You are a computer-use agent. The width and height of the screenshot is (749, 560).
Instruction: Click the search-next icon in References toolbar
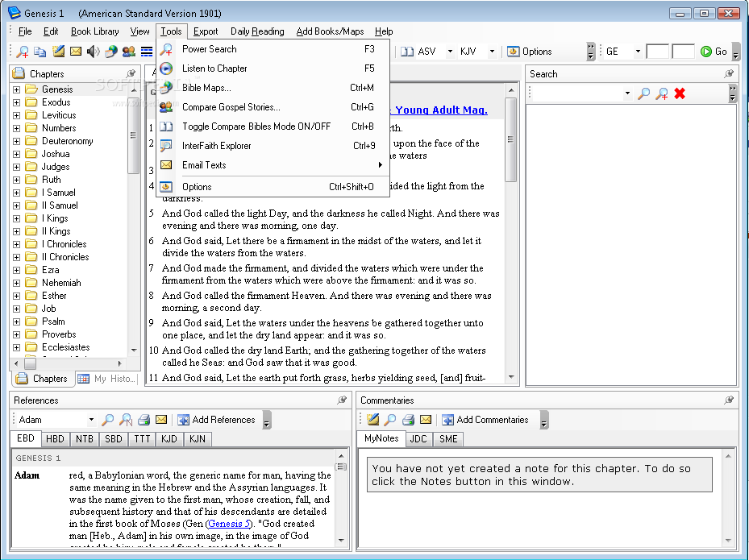coord(126,420)
